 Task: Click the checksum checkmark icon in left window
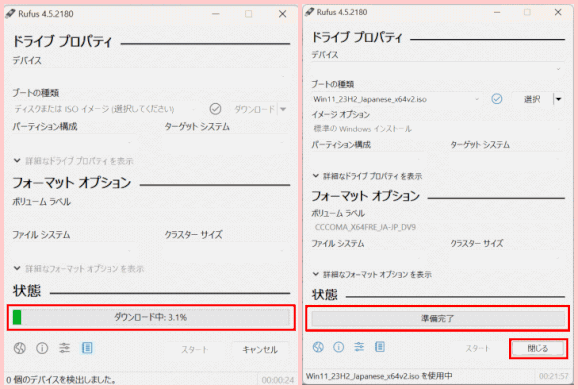pyautogui.click(x=215, y=109)
